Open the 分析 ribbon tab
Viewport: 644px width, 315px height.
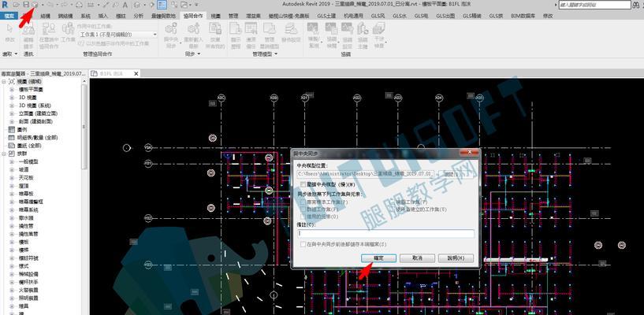point(139,16)
